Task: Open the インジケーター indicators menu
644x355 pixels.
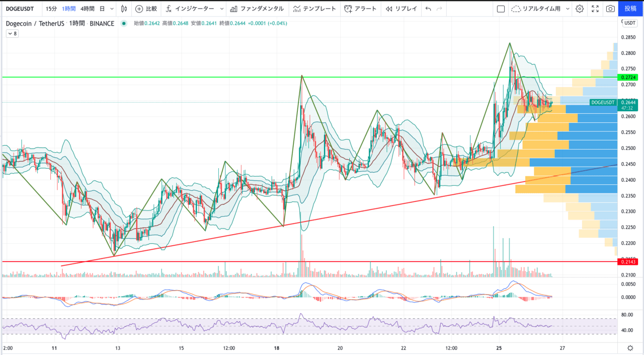Action: point(190,9)
